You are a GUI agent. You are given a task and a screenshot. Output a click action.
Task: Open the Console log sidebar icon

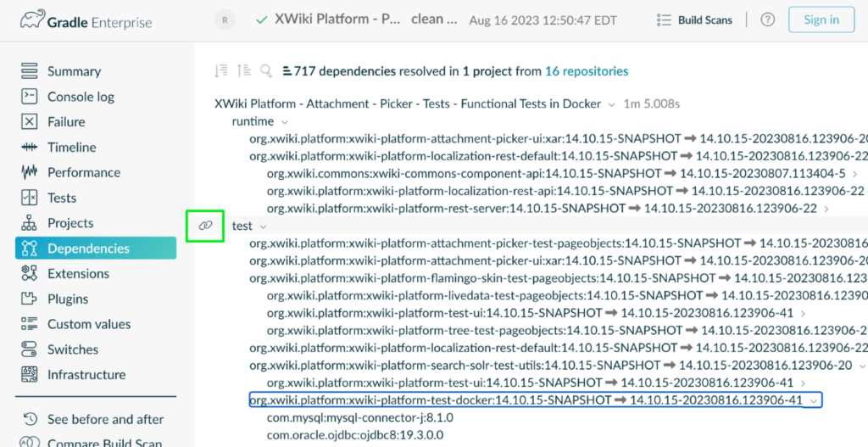tap(29, 97)
